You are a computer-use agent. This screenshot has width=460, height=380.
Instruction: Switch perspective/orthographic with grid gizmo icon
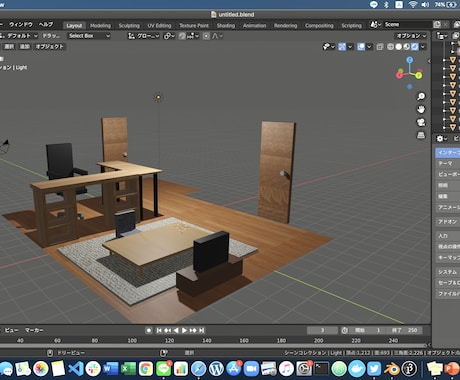click(421, 135)
